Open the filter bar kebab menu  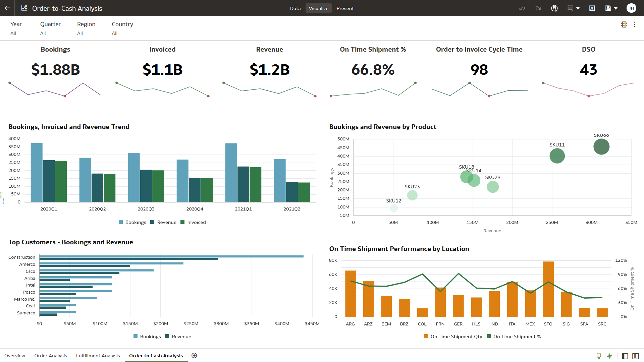[x=635, y=24]
